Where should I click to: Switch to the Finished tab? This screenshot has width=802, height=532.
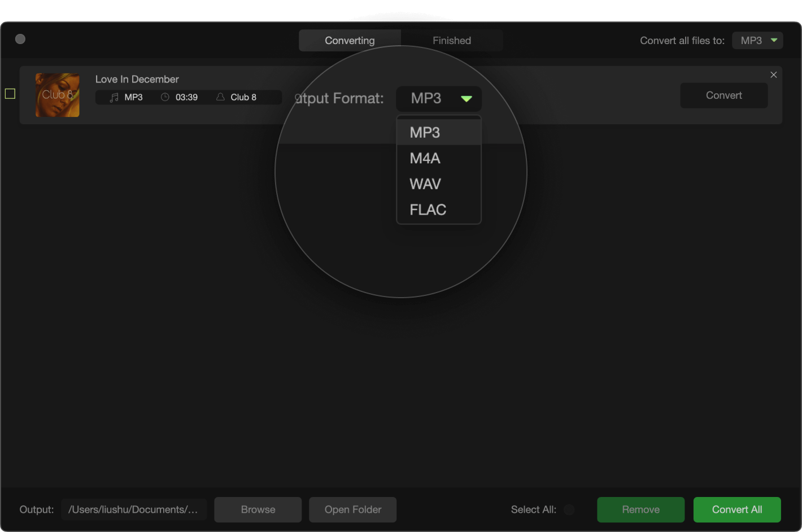451,41
